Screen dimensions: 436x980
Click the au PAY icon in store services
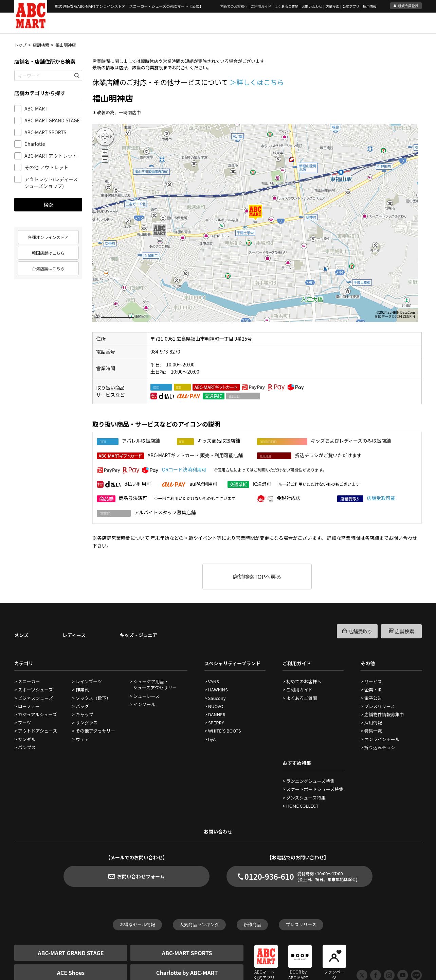pos(188,396)
